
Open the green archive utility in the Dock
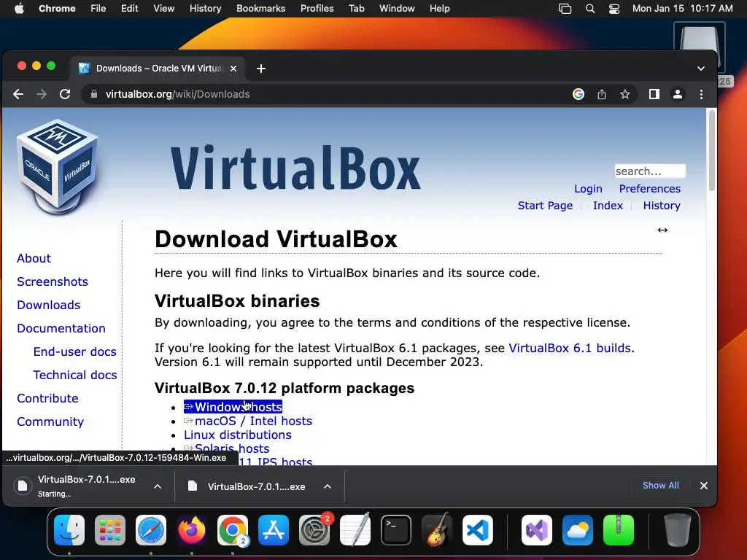click(619, 530)
